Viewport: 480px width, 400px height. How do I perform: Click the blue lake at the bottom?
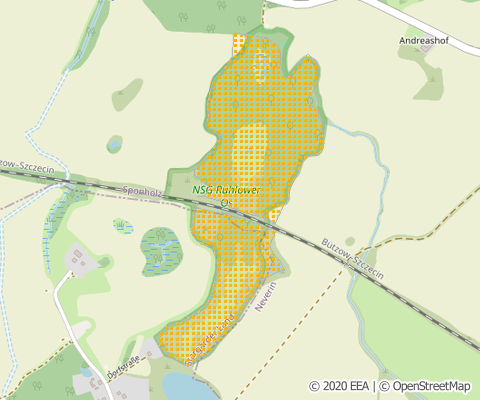191,386
